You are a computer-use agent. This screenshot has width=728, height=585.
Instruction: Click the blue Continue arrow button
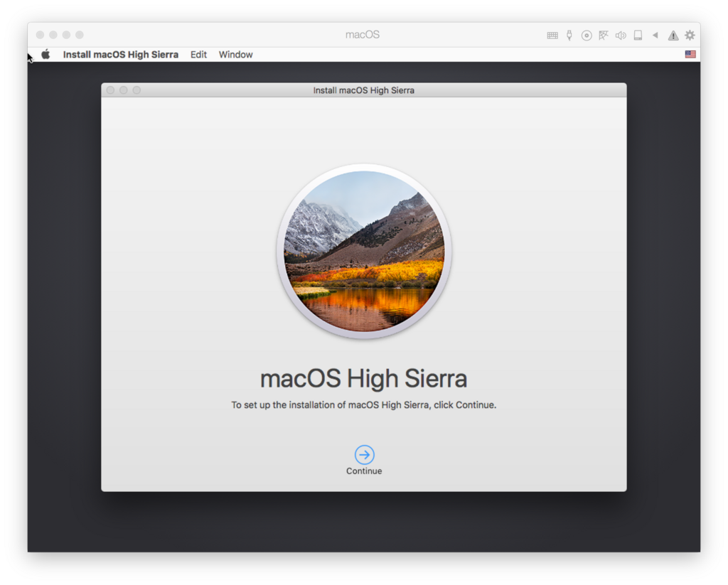coord(365,454)
